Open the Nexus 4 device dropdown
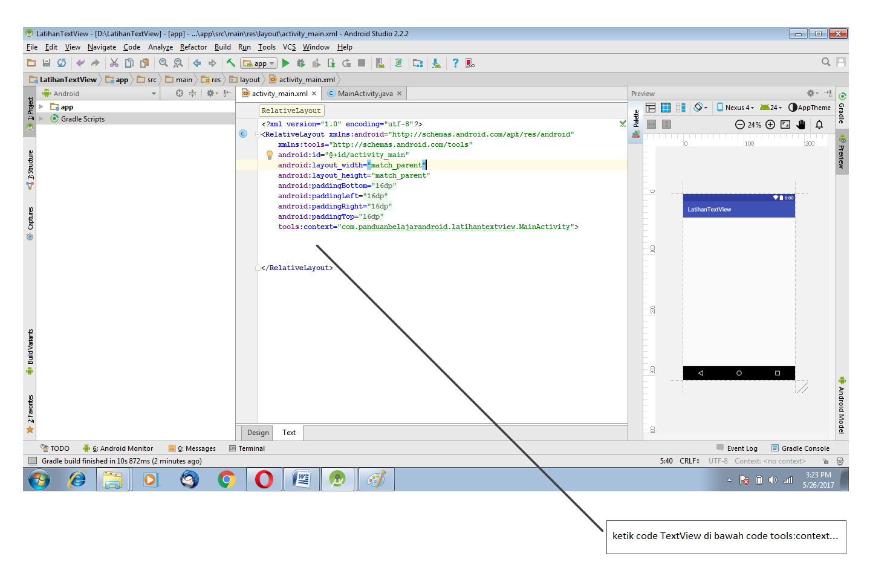The width and height of the screenshot is (893, 588). point(736,108)
